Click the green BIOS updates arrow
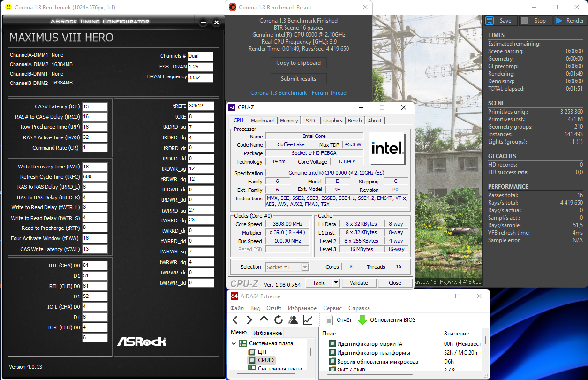The height and width of the screenshot is (380, 588). tap(362, 320)
